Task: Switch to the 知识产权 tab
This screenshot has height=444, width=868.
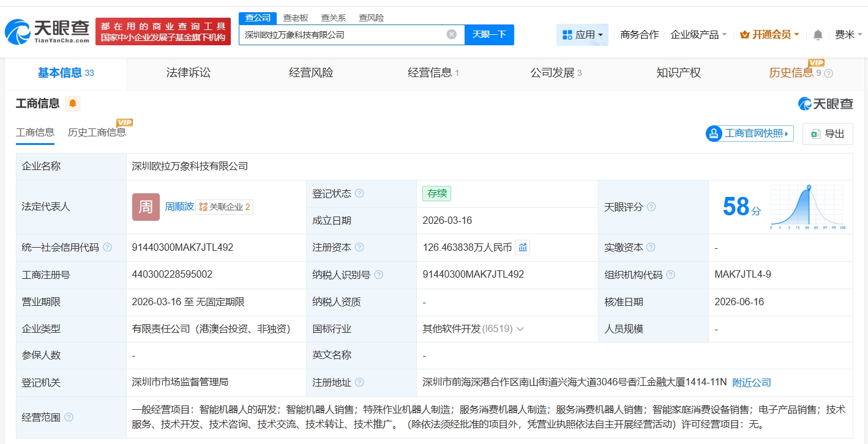Action: click(678, 73)
